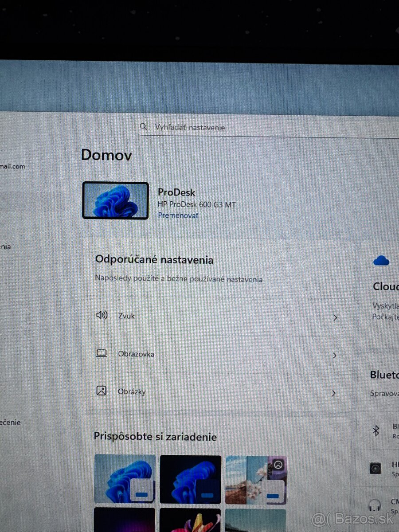The image size is (399, 532).
Task: Open the account email entry in sidebar
Action: 12,167
